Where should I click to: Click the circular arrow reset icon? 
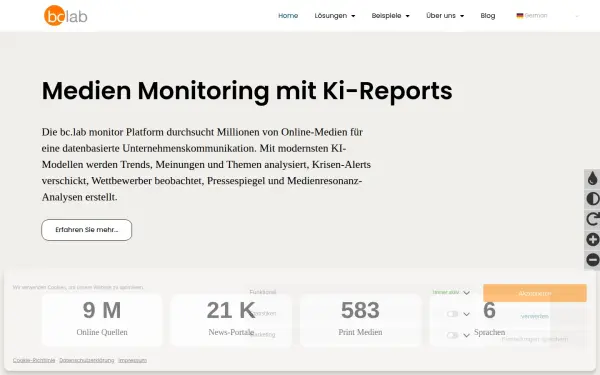(592, 219)
